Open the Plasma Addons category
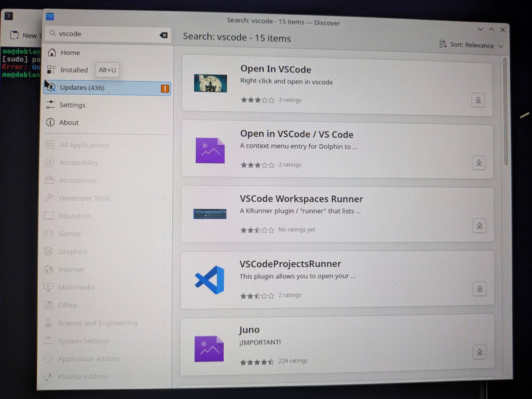The height and width of the screenshot is (399, 532). pos(83,376)
